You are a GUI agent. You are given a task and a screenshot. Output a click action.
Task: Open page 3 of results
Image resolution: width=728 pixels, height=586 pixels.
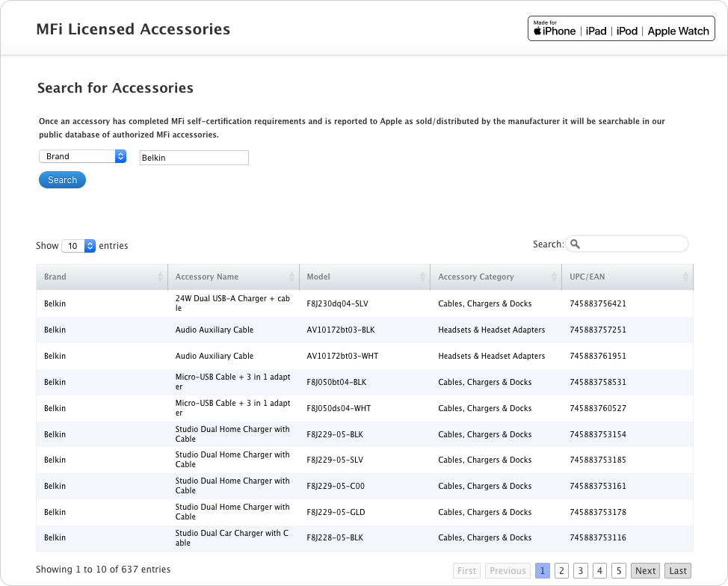pos(581,570)
